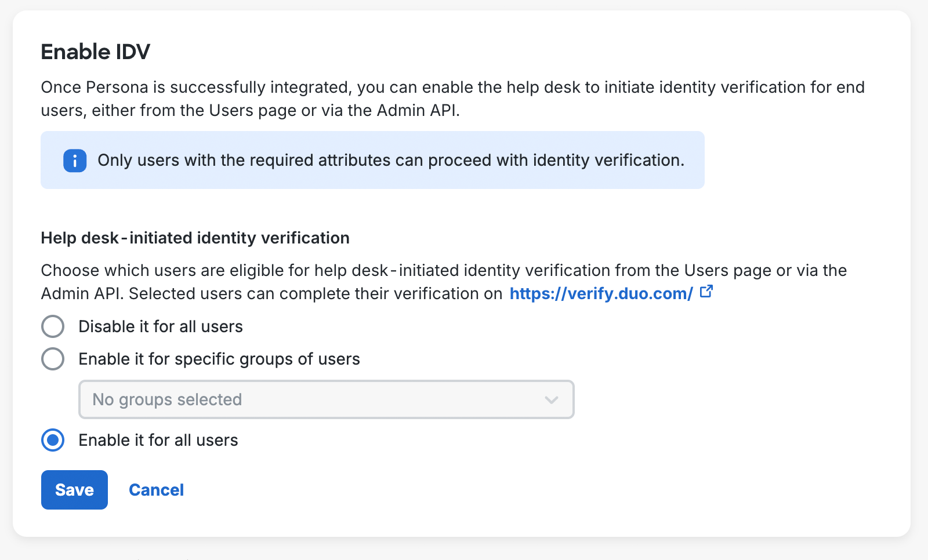Select "Disable it for all users"
The image size is (928, 560).
tap(52, 326)
